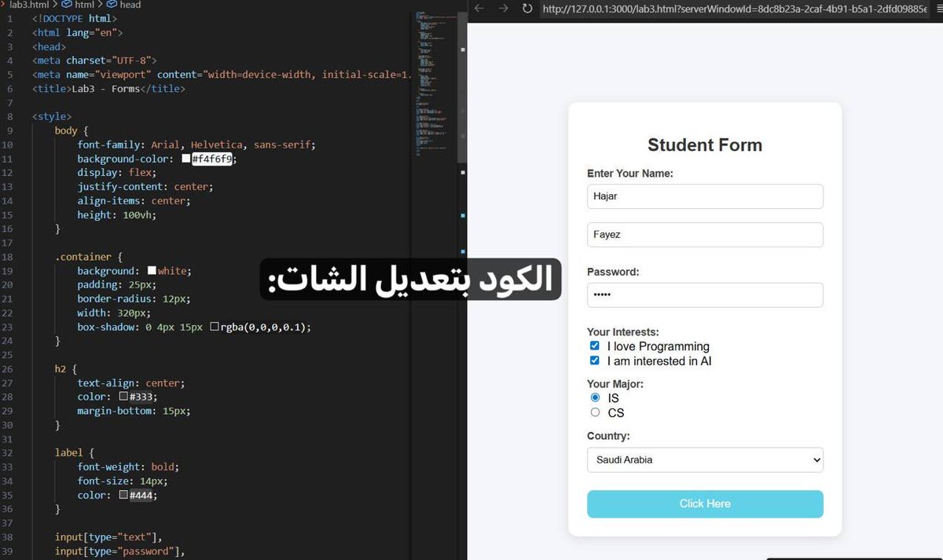Open the rgba box-shadow color swatch
The height and width of the screenshot is (560, 943).
(x=214, y=327)
